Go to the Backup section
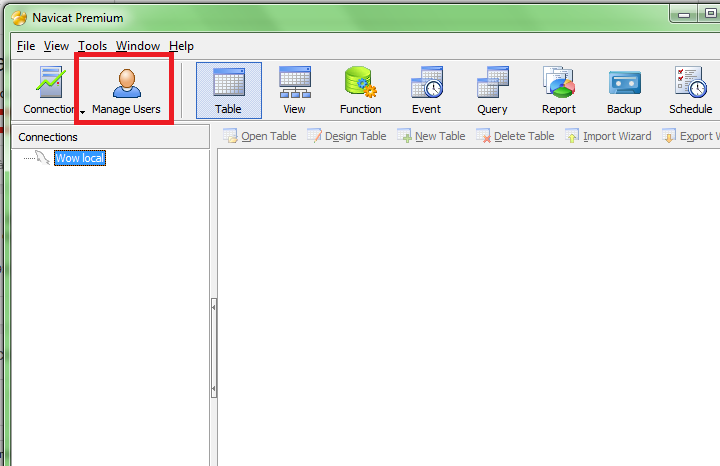This screenshot has height=466, width=720. click(624, 90)
